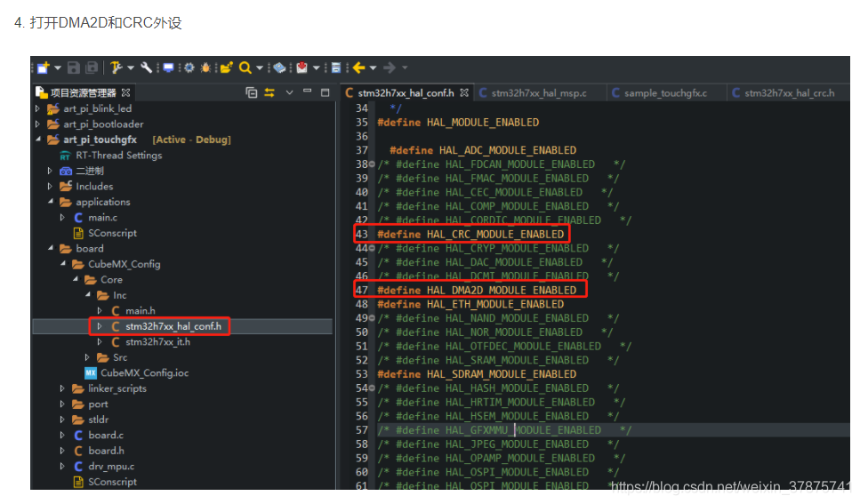Navigate back with the yellow arrow
The height and width of the screenshot is (504, 860).
(x=358, y=68)
